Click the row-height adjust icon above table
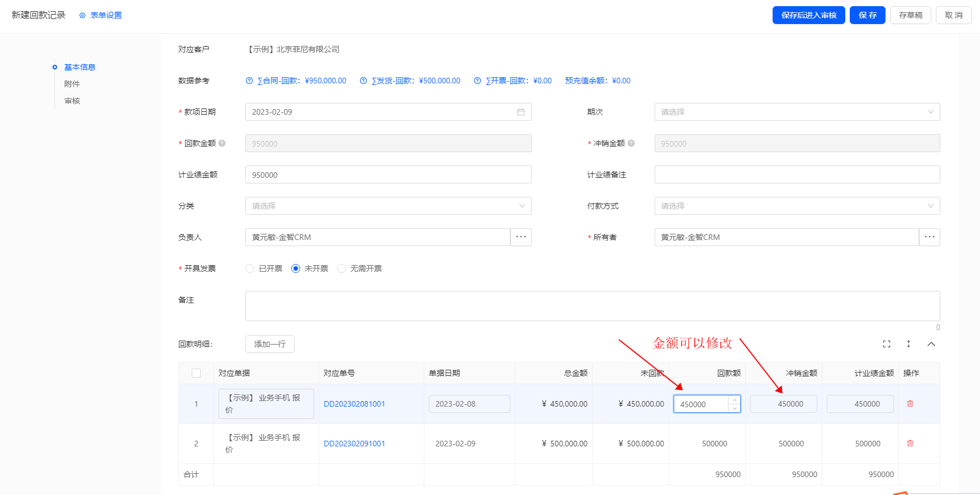 [908, 344]
